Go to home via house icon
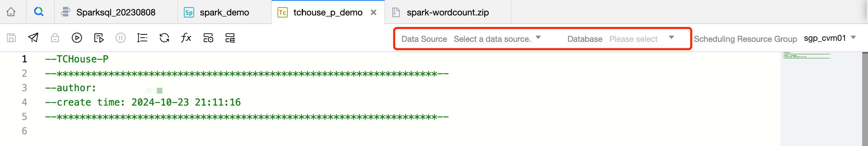Viewport: 868px width, 146px height. click(x=11, y=12)
